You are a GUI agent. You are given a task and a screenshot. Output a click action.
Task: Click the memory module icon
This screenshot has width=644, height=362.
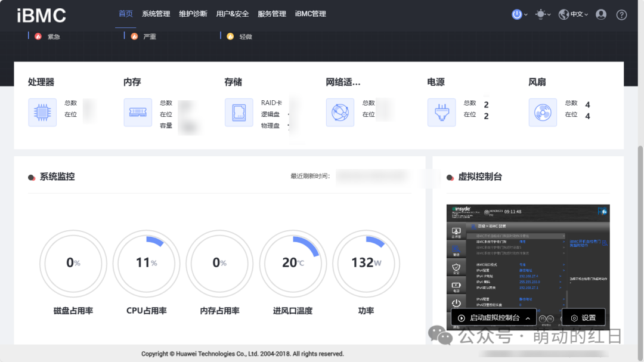pos(138,112)
